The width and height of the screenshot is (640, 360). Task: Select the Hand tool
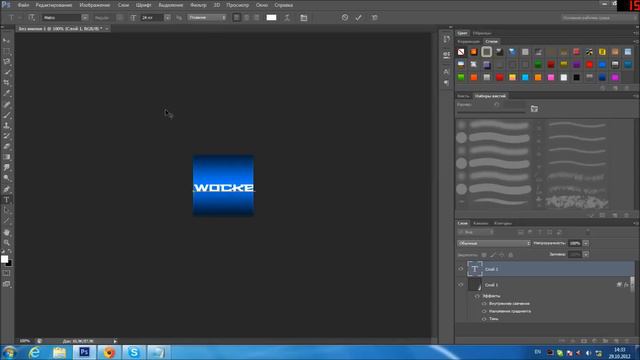[7, 232]
